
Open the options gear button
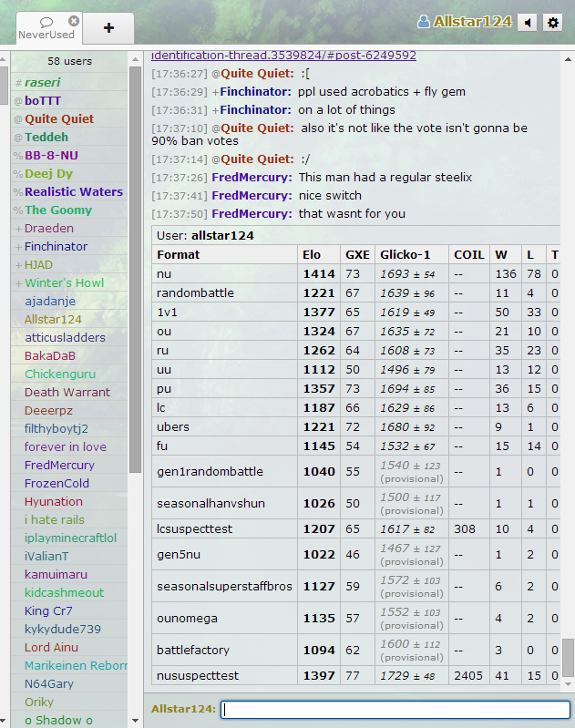click(x=553, y=23)
